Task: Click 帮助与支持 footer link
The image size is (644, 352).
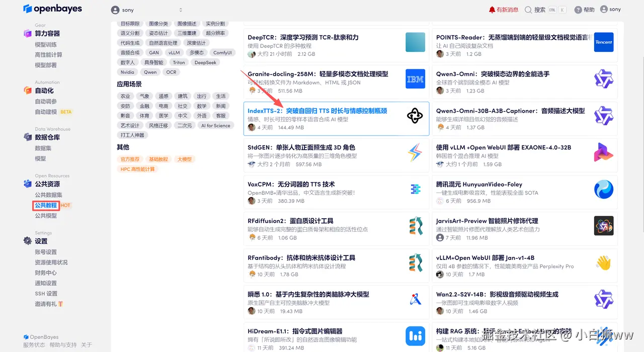Action: click(x=63, y=345)
